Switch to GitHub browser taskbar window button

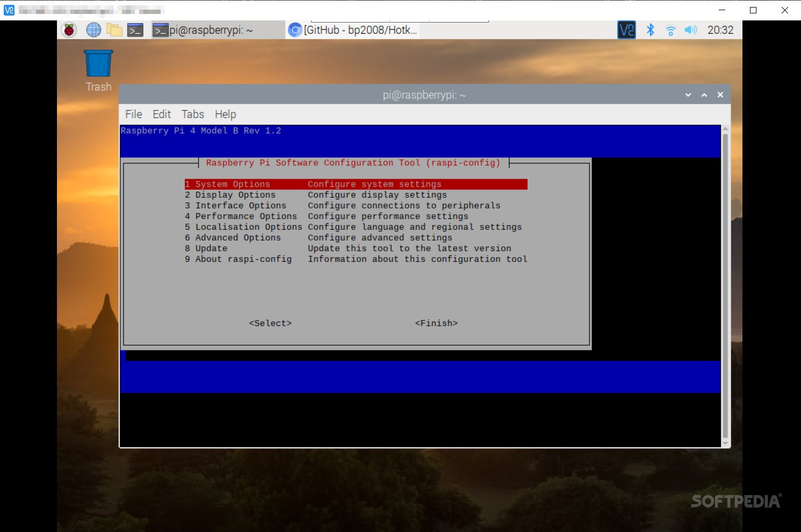coord(353,30)
